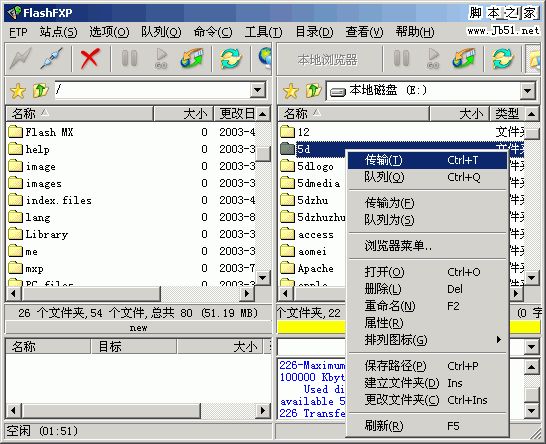This screenshot has width=546, height=444.
Task: Choose 浏览器菜单.. from context menu
Action: [x=427, y=246]
